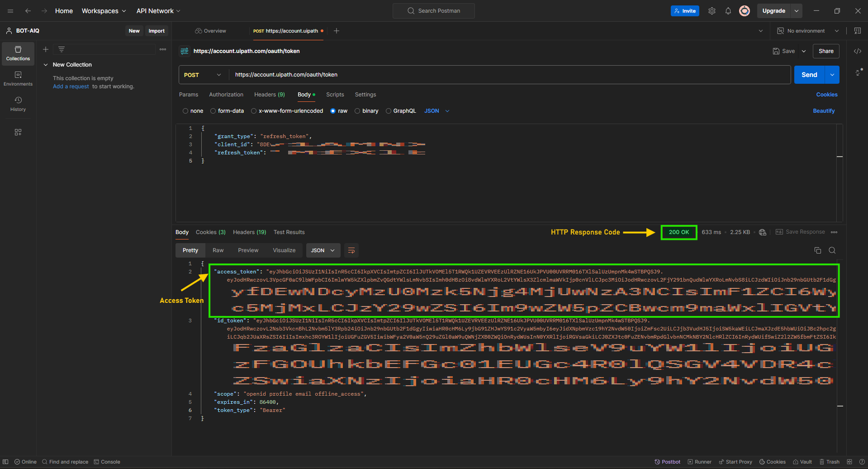Image resolution: width=868 pixels, height=469 pixels.
Task: Search within the response body
Action: pyautogui.click(x=832, y=250)
